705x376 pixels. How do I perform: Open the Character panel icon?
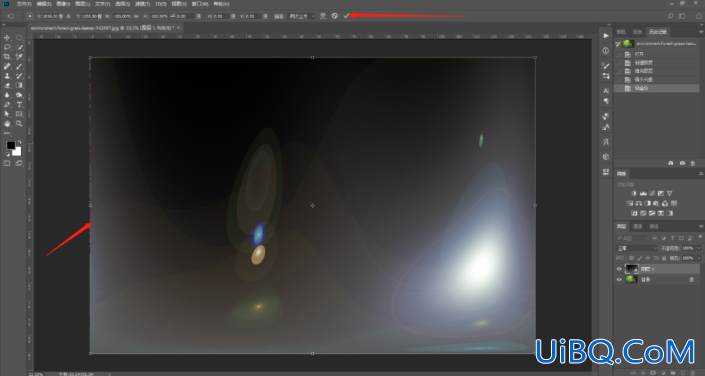(606, 91)
